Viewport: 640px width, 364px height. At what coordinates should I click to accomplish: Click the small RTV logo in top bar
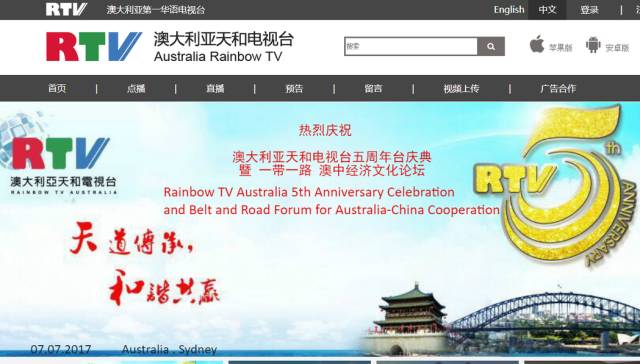coord(66,9)
